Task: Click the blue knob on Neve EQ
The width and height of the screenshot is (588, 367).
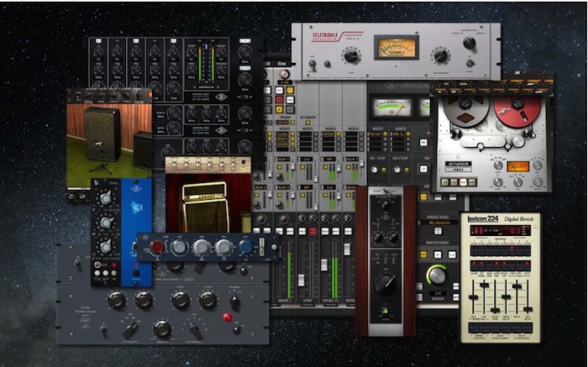Action: click(x=245, y=247)
